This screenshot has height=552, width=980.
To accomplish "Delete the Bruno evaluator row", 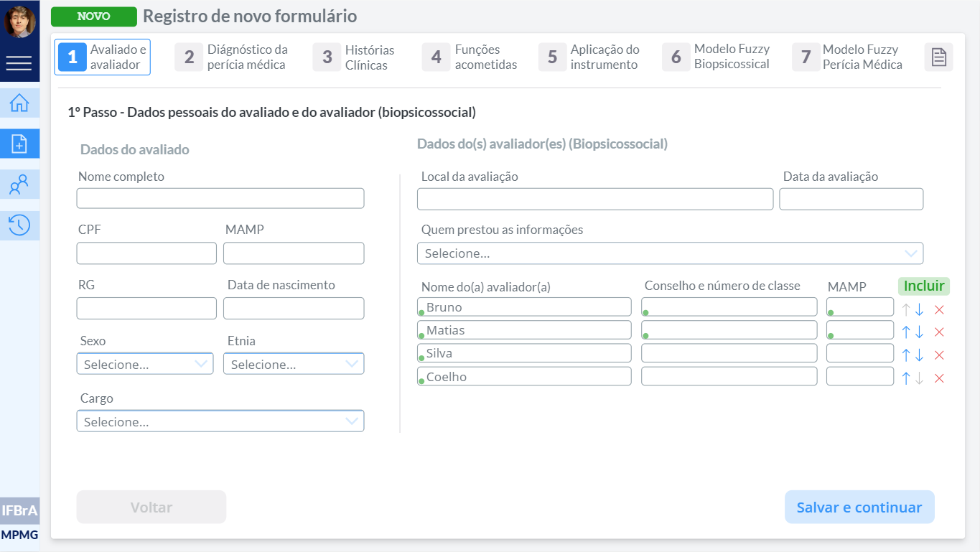I will point(939,309).
